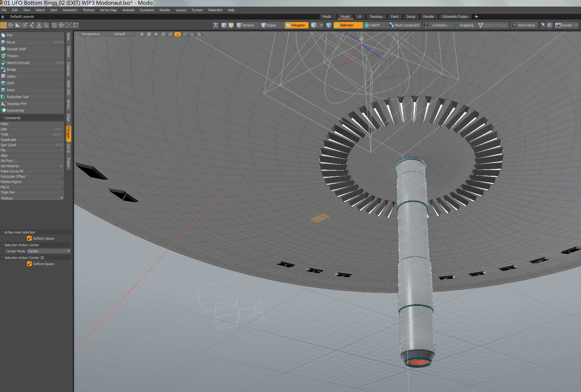581x392 pixels.
Task: Toggle Deform Space under Selection Action Center 3D
Action: 29,264
